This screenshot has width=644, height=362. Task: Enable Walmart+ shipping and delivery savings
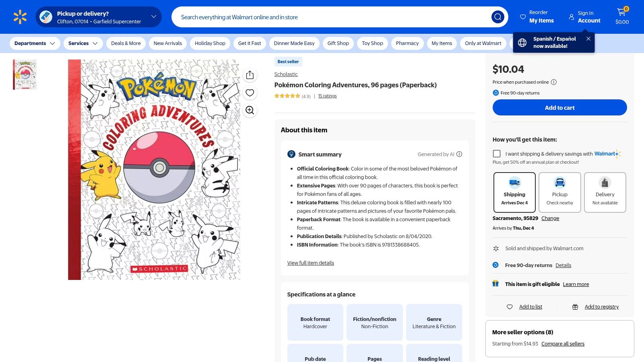point(497,154)
